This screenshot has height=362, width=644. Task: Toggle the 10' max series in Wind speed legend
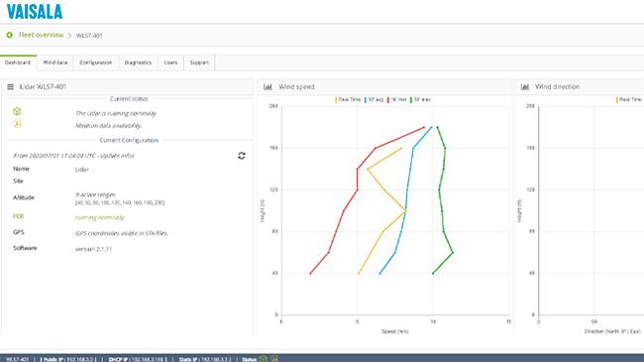(420, 99)
